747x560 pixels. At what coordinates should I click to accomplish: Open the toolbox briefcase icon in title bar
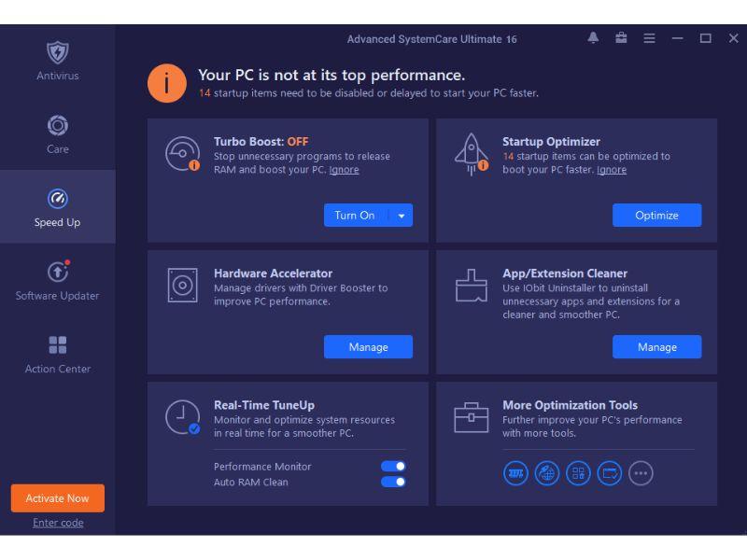coord(621,38)
